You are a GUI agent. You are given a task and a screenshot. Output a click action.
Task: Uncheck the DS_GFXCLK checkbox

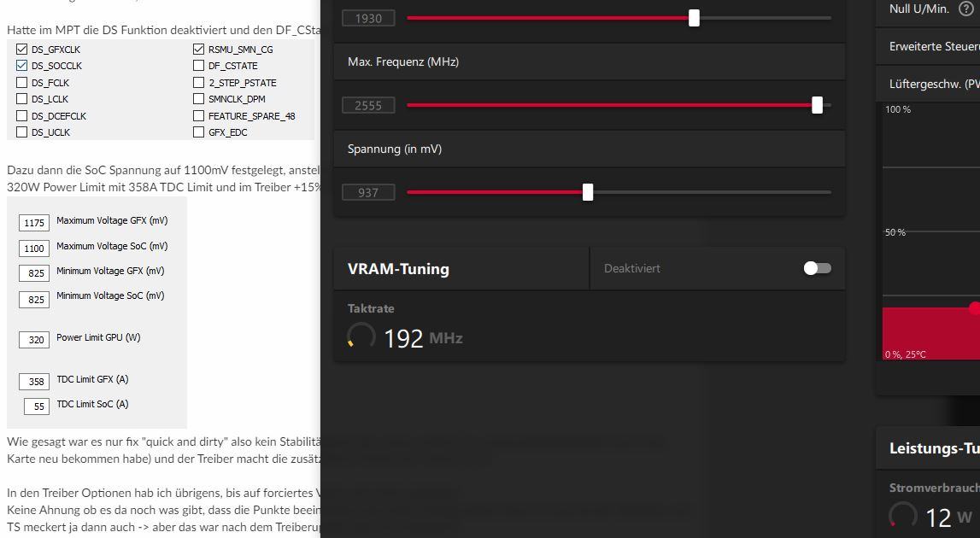point(22,49)
